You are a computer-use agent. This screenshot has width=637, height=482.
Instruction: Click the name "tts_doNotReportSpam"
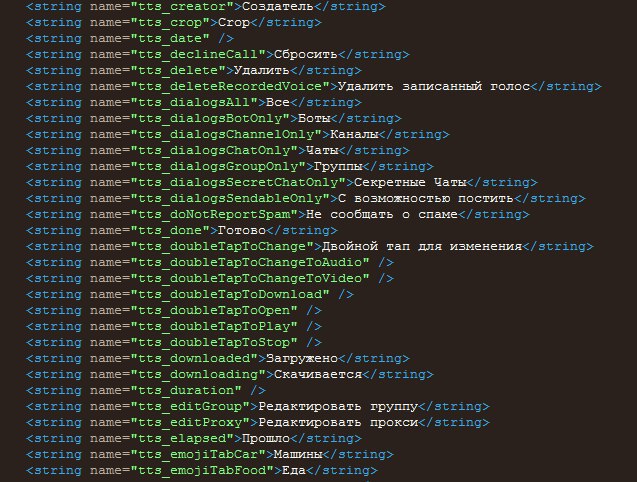(x=214, y=215)
